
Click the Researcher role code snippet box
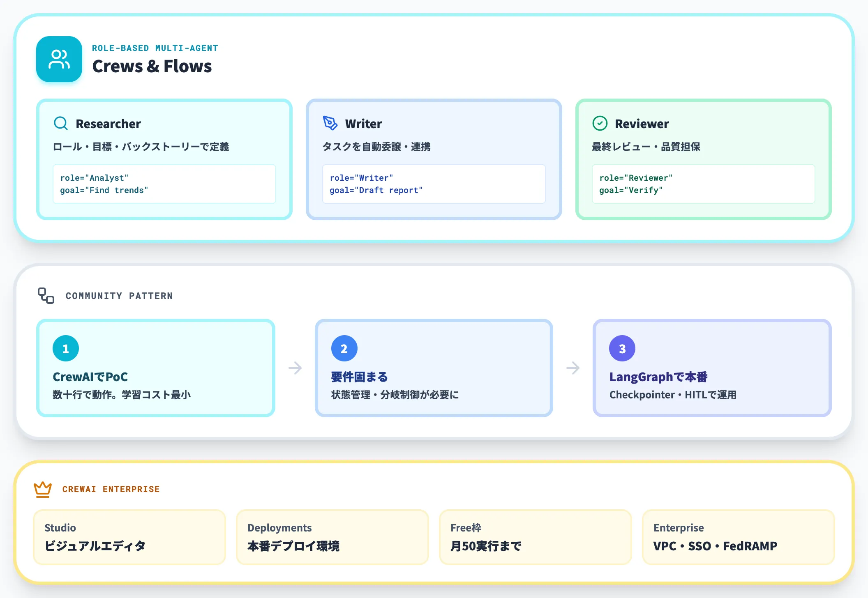tap(164, 184)
